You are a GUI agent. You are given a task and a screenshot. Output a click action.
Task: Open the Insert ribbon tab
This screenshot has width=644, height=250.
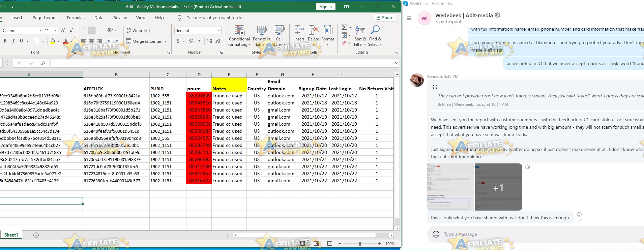coord(17,18)
